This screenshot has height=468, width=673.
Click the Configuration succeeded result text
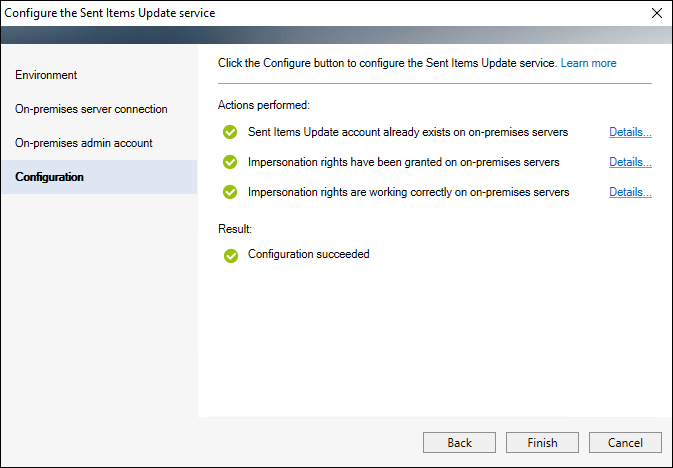point(309,254)
